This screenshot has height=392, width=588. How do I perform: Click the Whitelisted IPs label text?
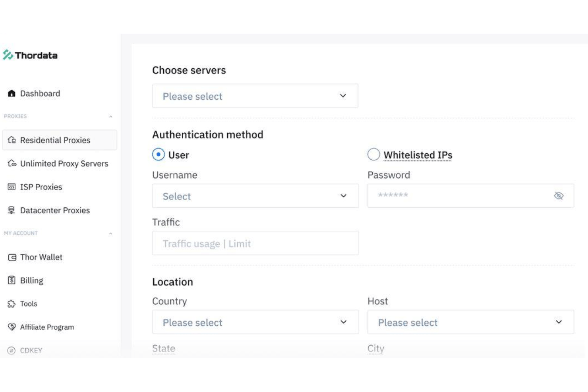[418, 155]
